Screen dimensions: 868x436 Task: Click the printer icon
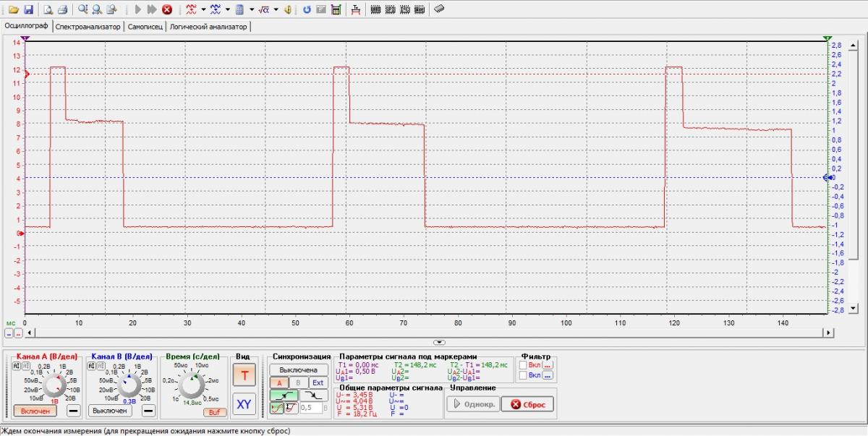(63, 9)
